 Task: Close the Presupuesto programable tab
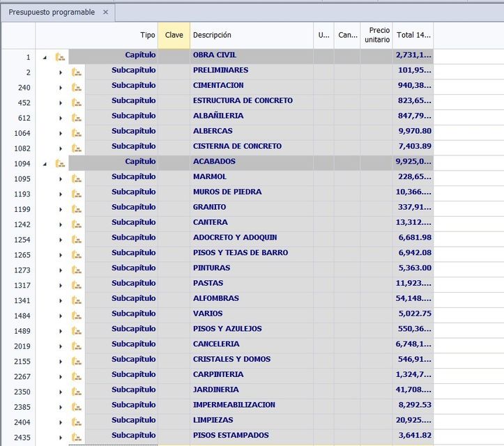point(106,13)
